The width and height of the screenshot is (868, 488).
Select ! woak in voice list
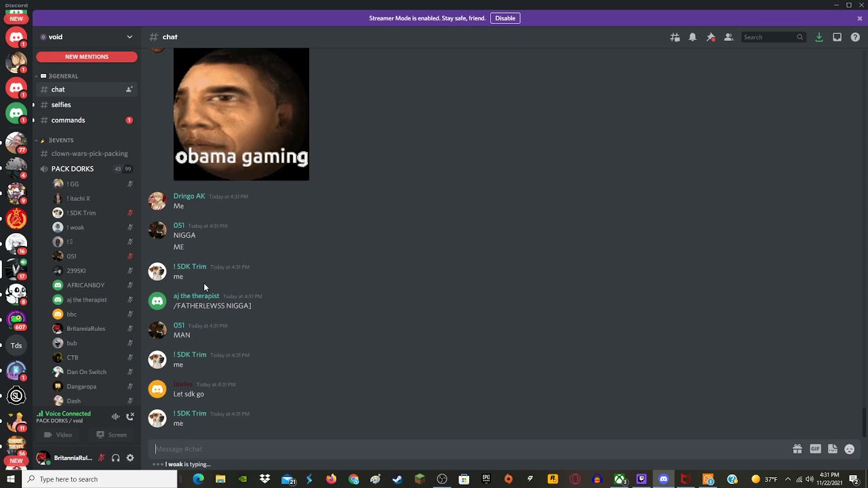pyautogui.click(x=94, y=228)
